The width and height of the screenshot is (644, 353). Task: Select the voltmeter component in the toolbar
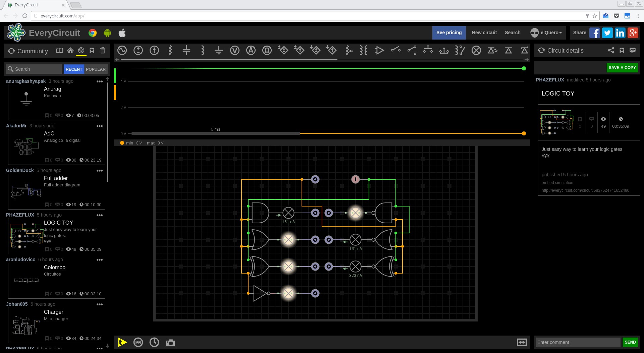[234, 51]
